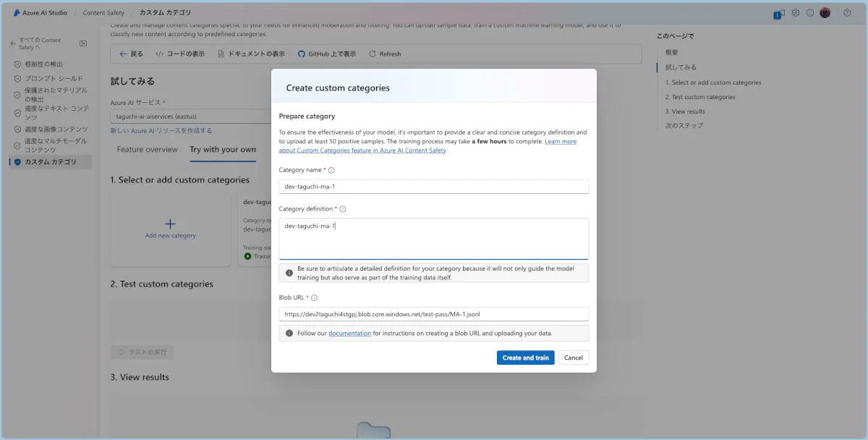Open プロンプト シールド in the sidebar
This screenshot has width=868, height=440.
click(x=51, y=78)
